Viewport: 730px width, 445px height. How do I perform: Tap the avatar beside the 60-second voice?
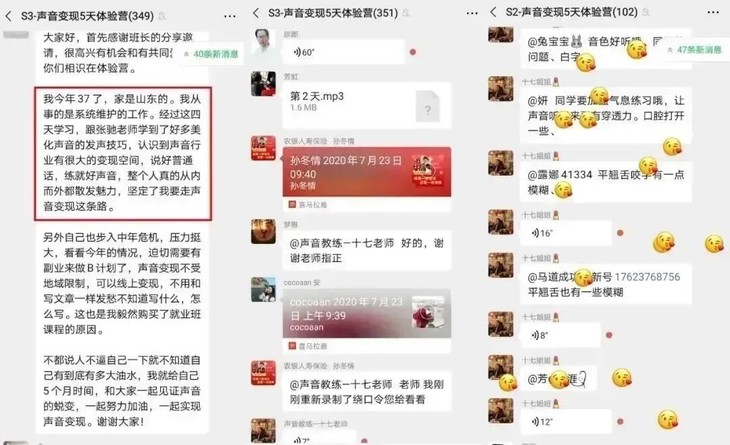[264, 41]
